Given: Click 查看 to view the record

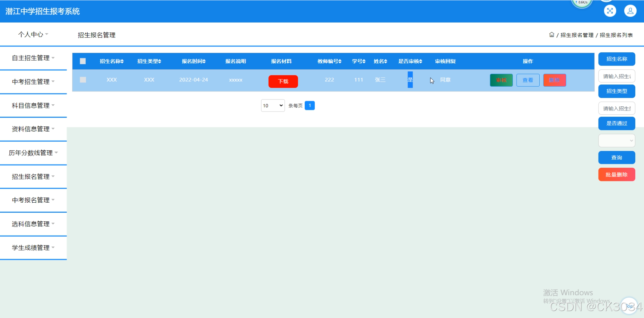Looking at the screenshot, I should (528, 80).
